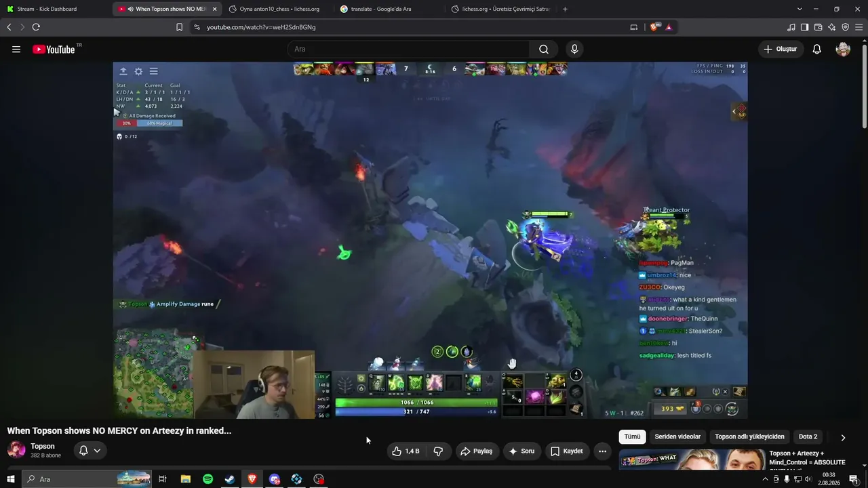Select the Seriden videolar chip
The width and height of the screenshot is (868, 488).
coord(677,437)
